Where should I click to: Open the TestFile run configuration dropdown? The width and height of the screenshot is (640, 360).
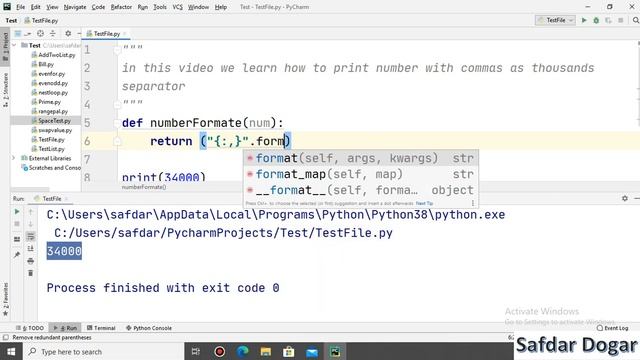click(x=555, y=20)
